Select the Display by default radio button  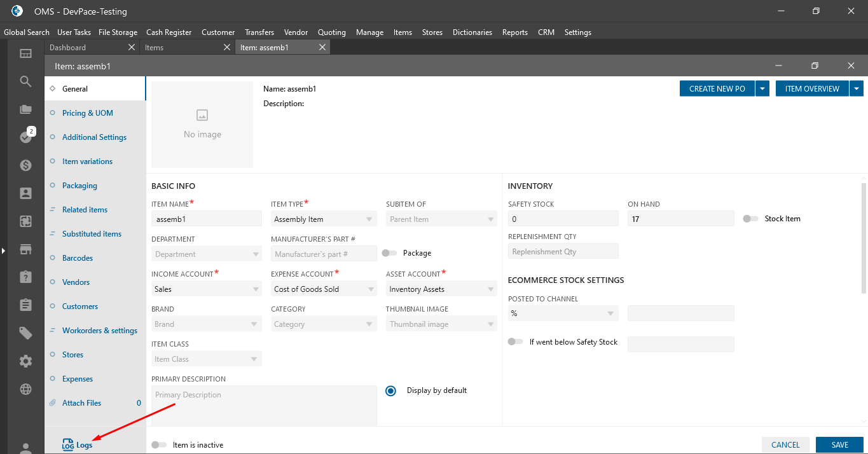click(x=391, y=390)
